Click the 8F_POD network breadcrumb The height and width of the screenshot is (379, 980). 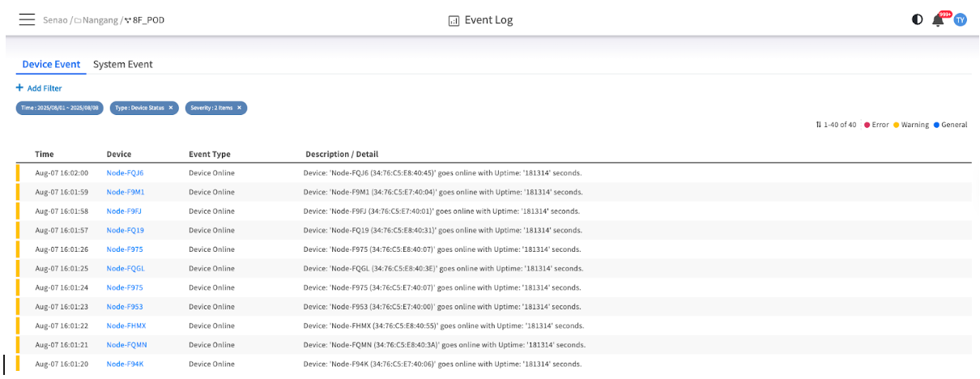tap(147, 19)
